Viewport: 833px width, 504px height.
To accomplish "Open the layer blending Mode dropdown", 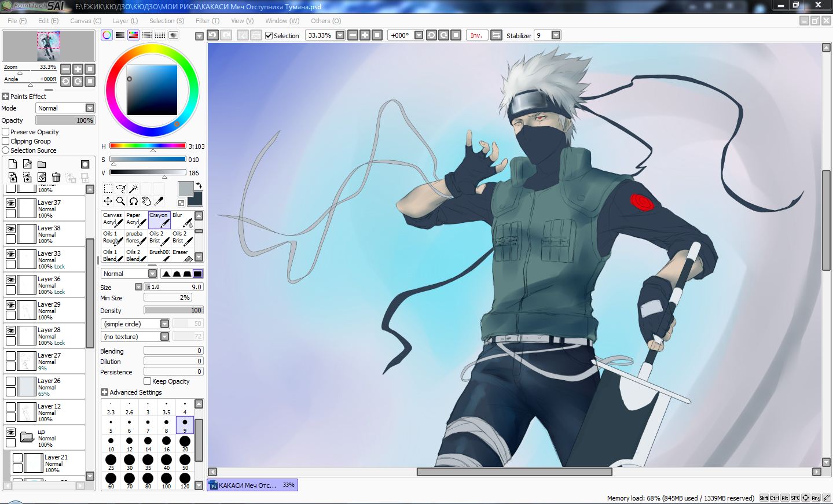I will (x=65, y=108).
